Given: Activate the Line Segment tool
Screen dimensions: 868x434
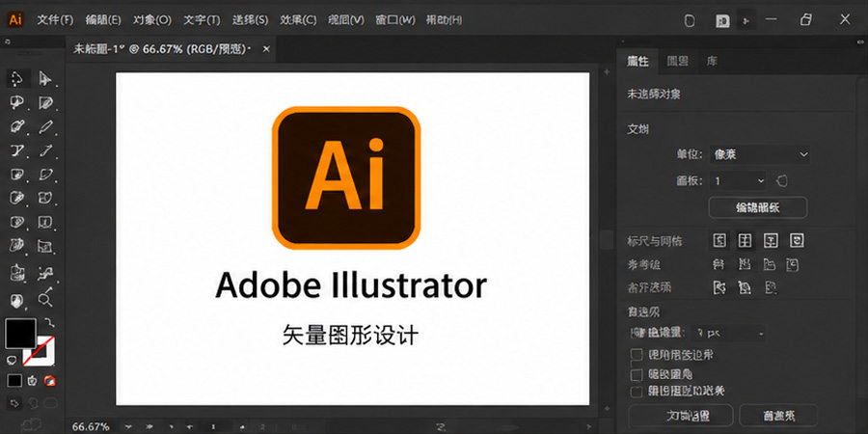Looking at the screenshot, I should 44,150.
